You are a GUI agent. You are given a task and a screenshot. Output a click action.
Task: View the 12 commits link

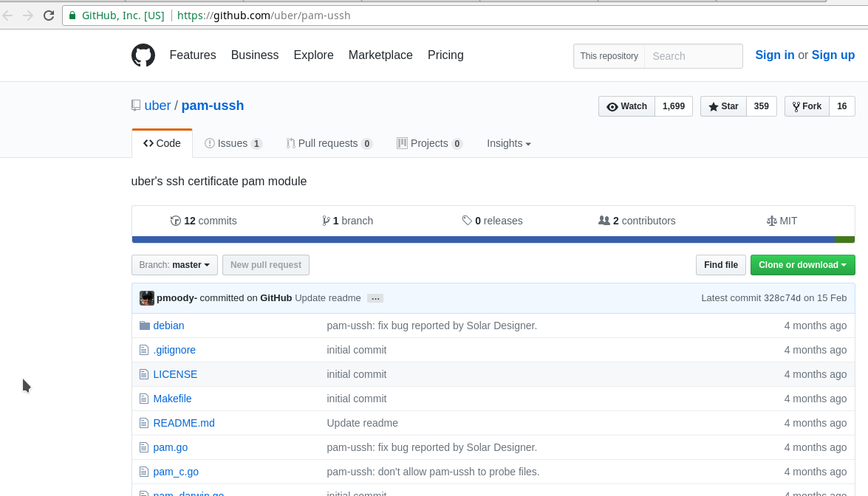204,221
